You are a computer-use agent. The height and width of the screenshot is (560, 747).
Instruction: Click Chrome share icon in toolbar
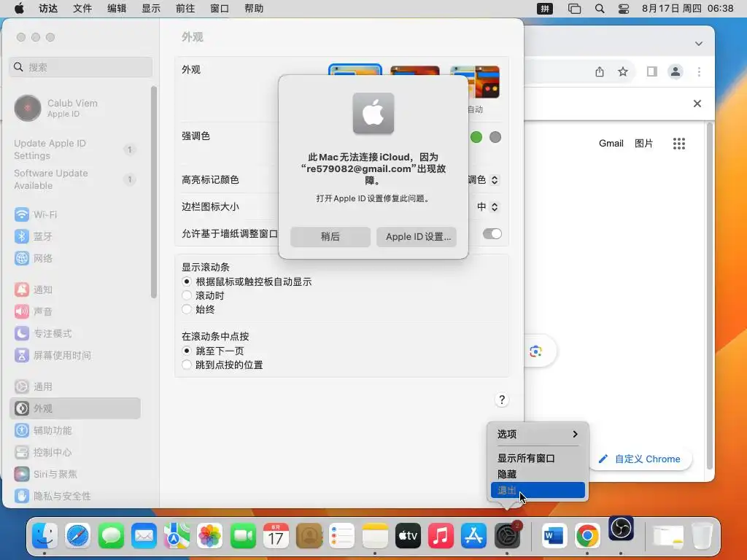(x=600, y=72)
